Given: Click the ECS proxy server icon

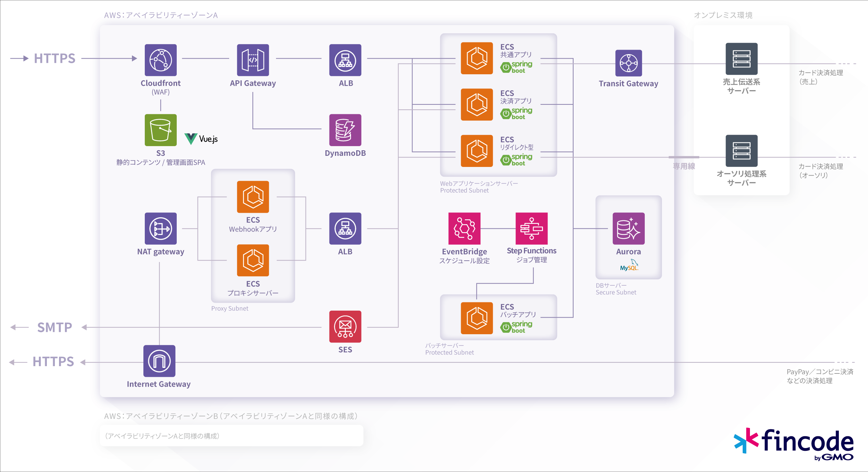Looking at the screenshot, I should 253,261.
